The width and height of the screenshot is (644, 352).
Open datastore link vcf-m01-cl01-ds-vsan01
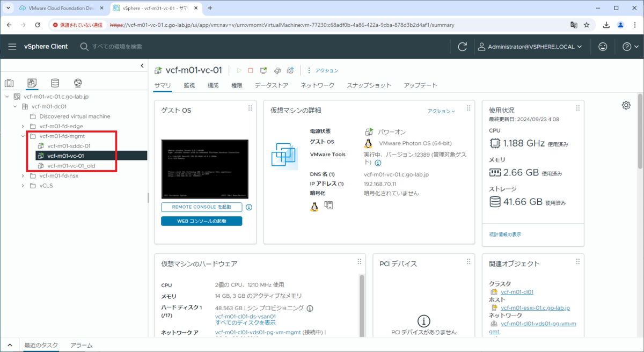(245, 317)
